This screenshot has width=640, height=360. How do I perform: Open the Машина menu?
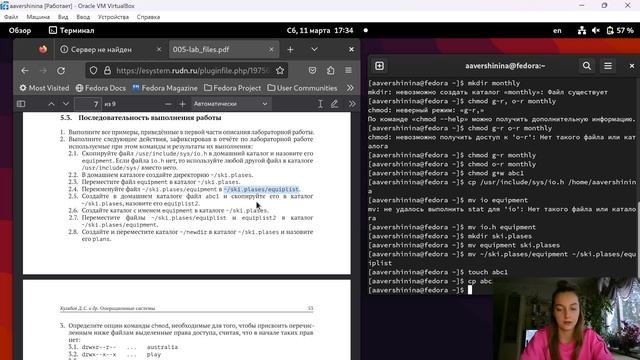pos(38,17)
